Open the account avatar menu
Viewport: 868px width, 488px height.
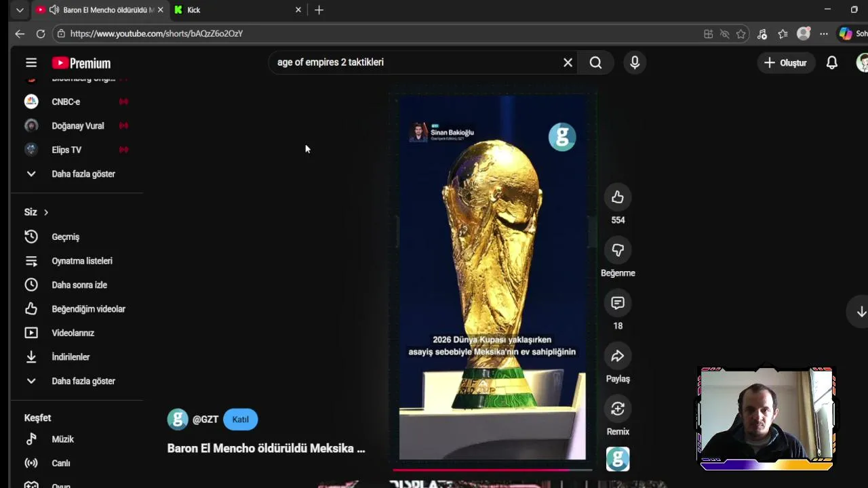862,63
